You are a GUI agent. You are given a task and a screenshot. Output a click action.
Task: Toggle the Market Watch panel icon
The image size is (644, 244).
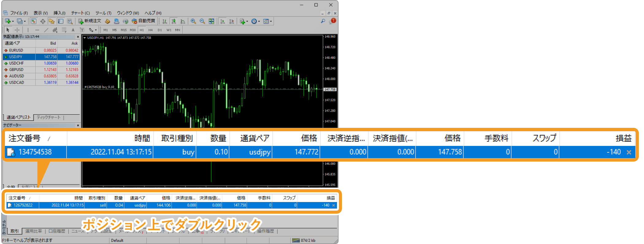[x=34, y=21]
